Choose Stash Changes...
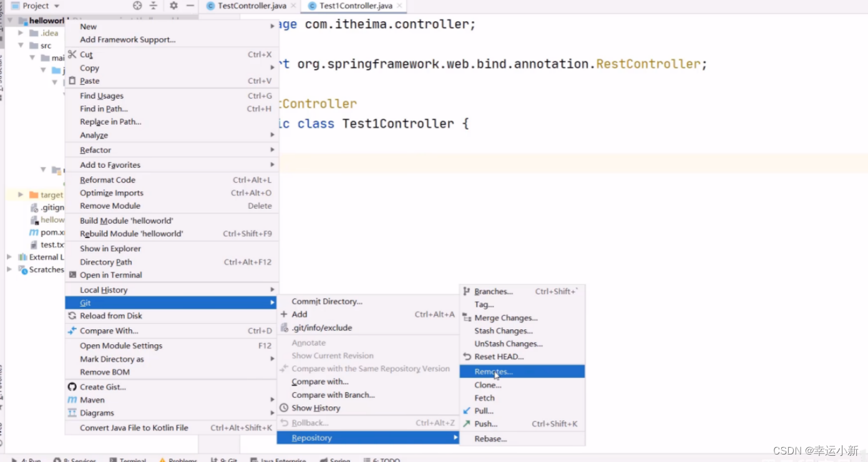 (522, 330)
